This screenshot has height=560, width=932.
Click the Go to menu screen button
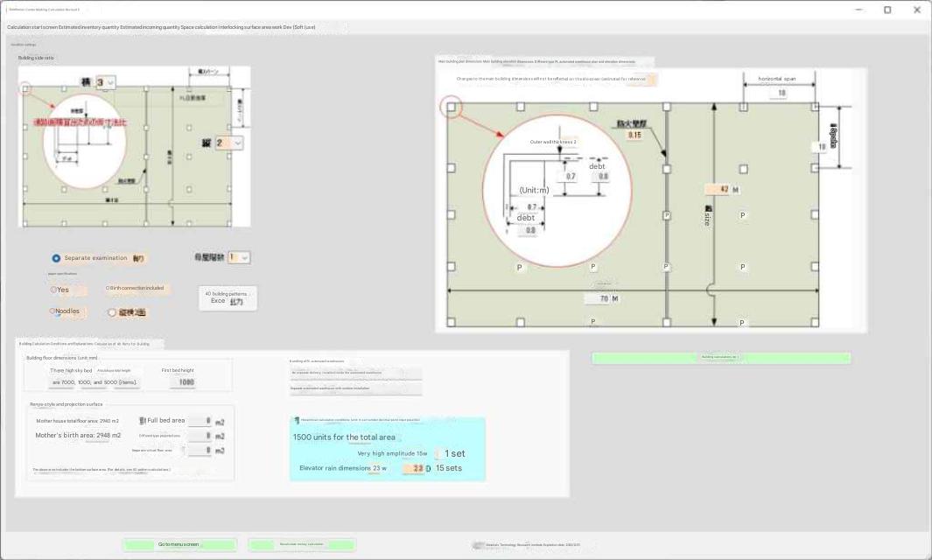tap(179, 545)
